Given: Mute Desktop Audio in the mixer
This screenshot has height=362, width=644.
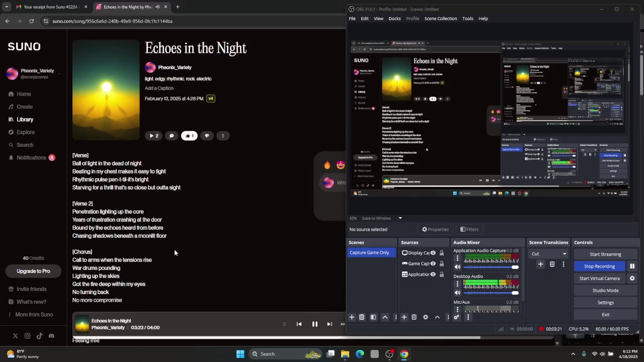Looking at the screenshot, I should 457,293.
